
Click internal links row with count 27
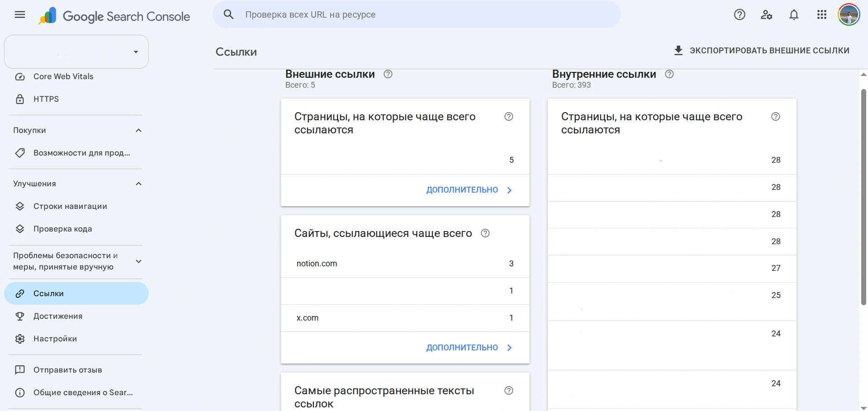pos(672,269)
